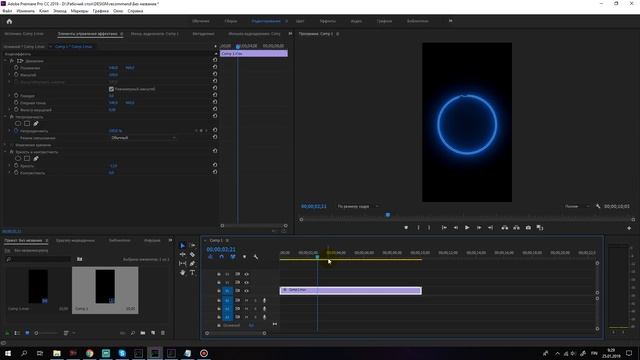Open Program monitor button editor plus
Viewport: 640px width, 360px height.
(x=629, y=228)
